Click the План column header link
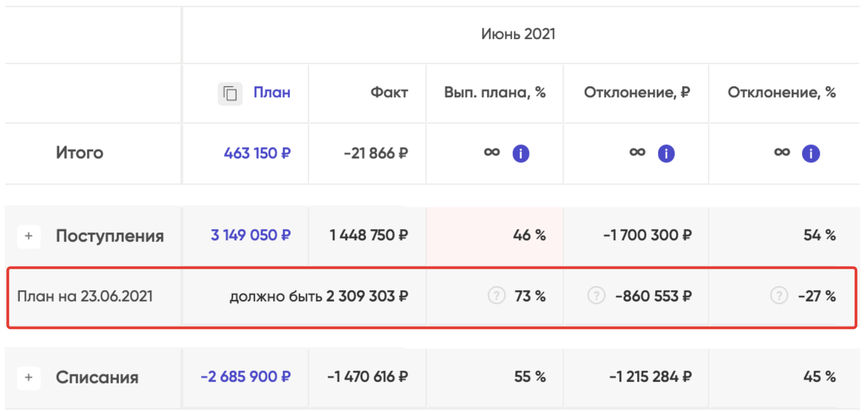Screen dimensions: 868x414 coord(271,92)
